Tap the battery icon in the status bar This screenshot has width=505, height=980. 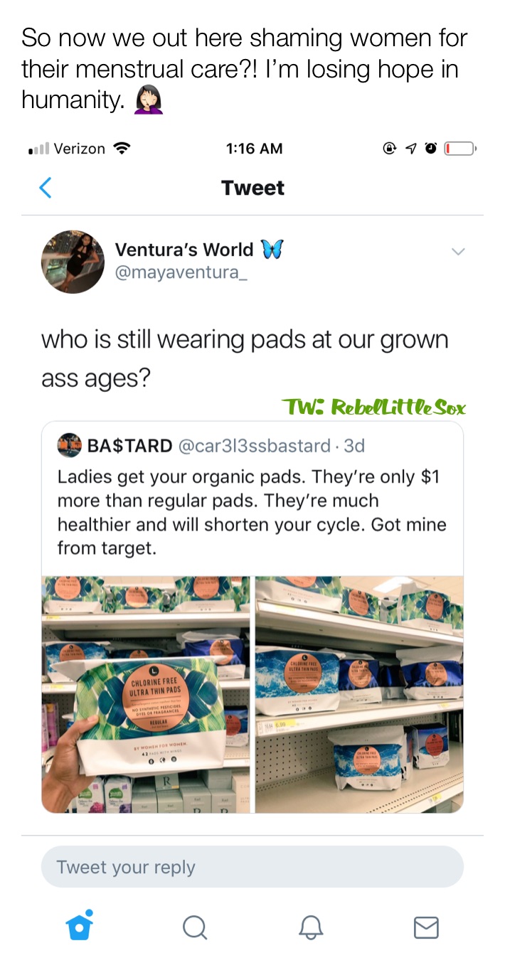point(459,149)
